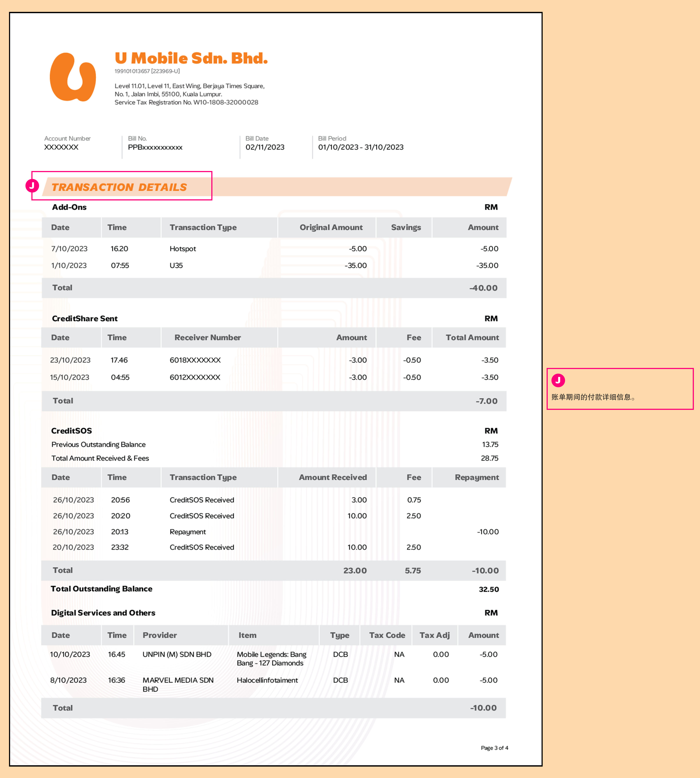Select the previous balance value 13.75
Image resolution: width=700 pixels, height=778 pixels.
click(x=490, y=444)
